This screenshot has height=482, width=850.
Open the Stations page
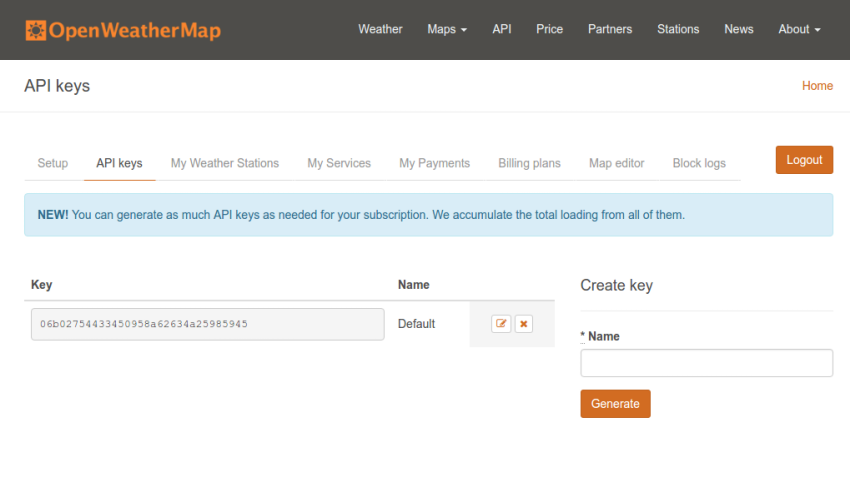tap(678, 29)
